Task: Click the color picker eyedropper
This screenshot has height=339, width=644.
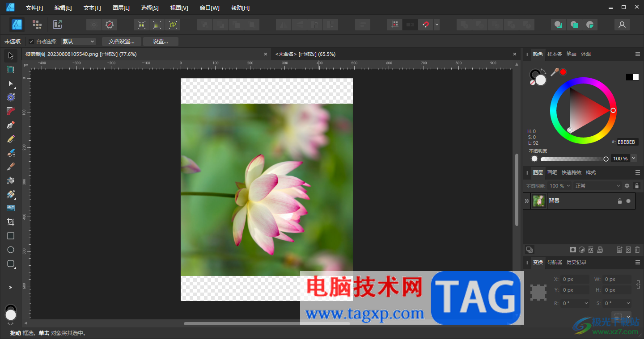Action: 555,72
